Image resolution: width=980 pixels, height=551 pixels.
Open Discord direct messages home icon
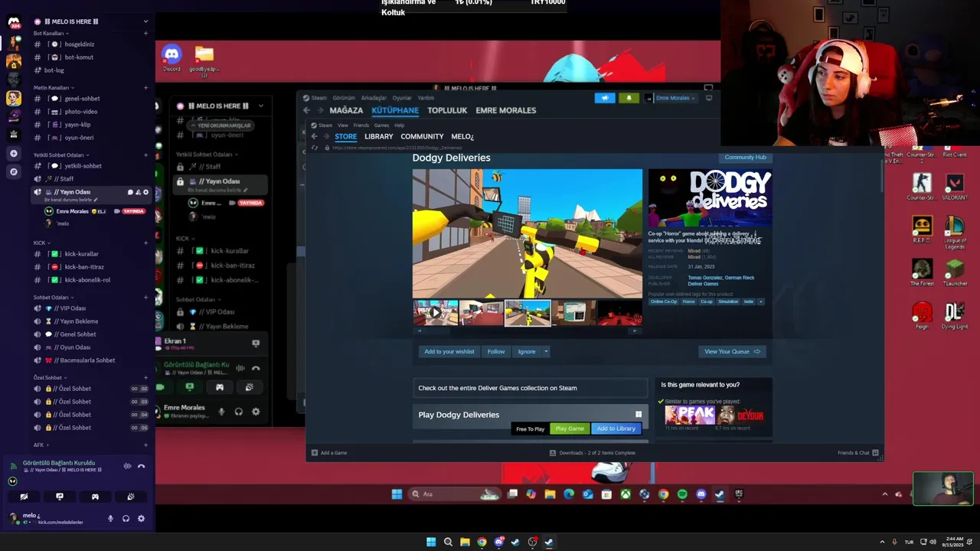(14, 22)
